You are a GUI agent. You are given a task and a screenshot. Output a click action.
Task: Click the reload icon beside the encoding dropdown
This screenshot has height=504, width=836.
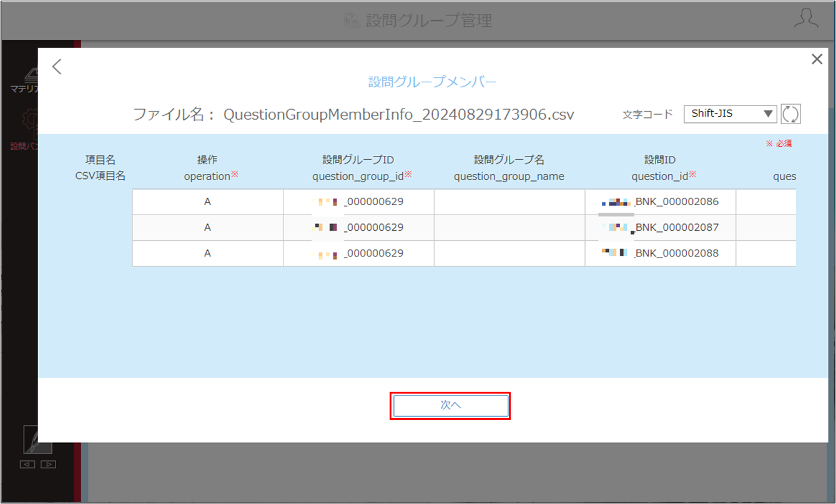point(790,114)
